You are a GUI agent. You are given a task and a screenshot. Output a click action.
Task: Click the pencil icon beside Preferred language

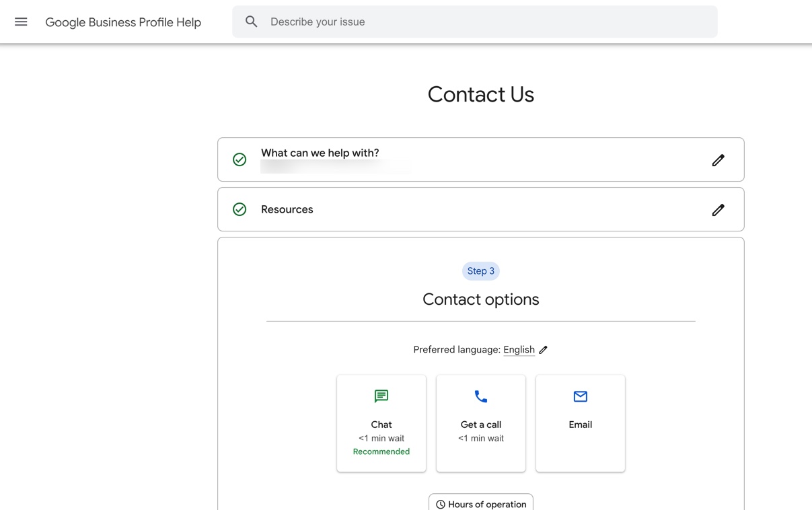coord(543,350)
